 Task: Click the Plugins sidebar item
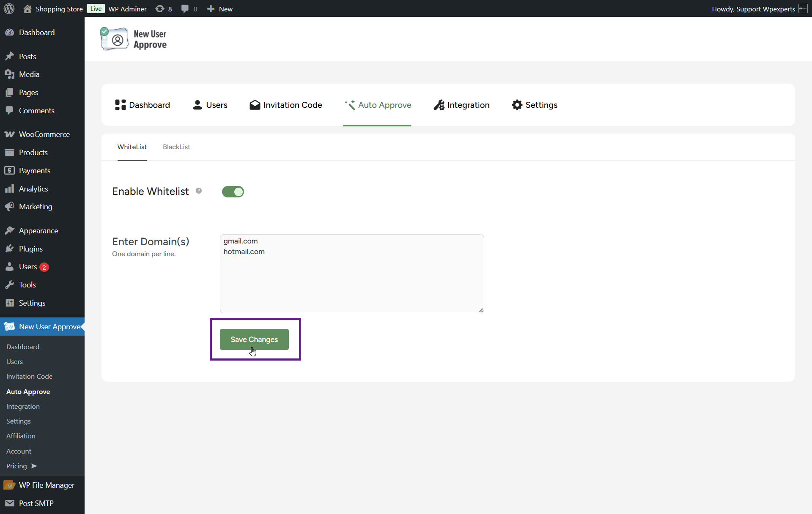click(x=30, y=249)
